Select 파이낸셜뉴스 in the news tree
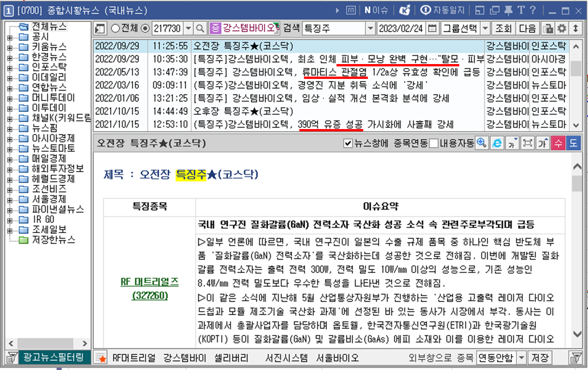 tap(58, 209)
